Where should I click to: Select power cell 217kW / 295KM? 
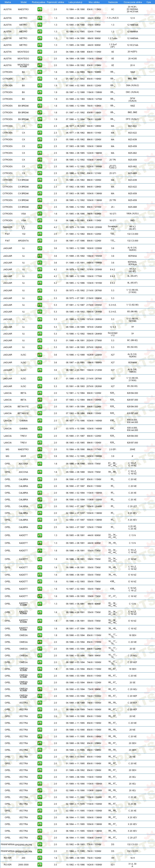pos(94,305)
